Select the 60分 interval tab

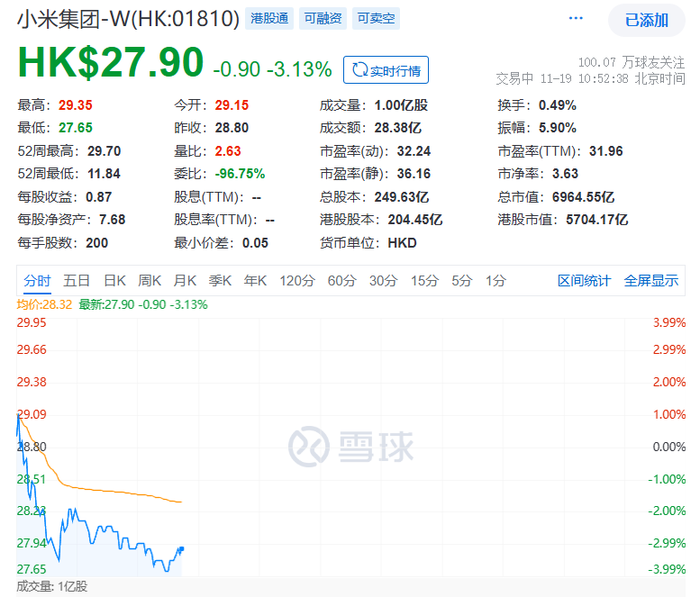click(x=341, y=281)
